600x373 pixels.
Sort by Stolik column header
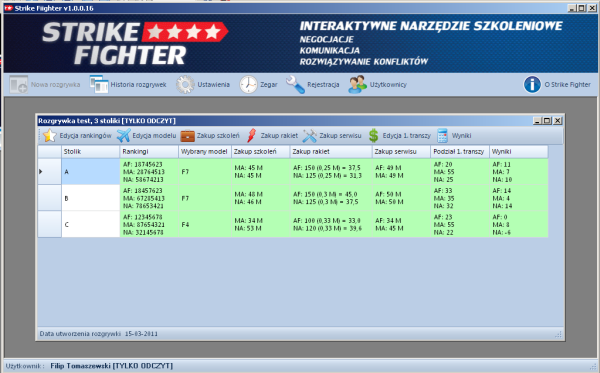(x=91, y=151)
